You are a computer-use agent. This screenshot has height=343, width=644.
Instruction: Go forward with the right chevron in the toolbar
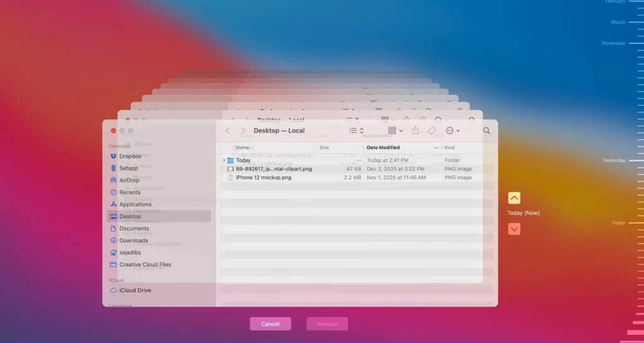(x=243, y=131)
